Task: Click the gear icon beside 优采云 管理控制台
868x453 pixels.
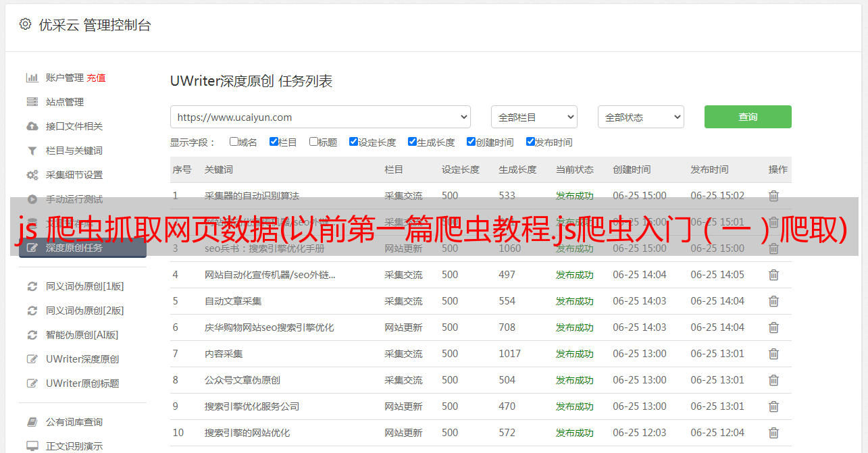Action: click(25, 24)
